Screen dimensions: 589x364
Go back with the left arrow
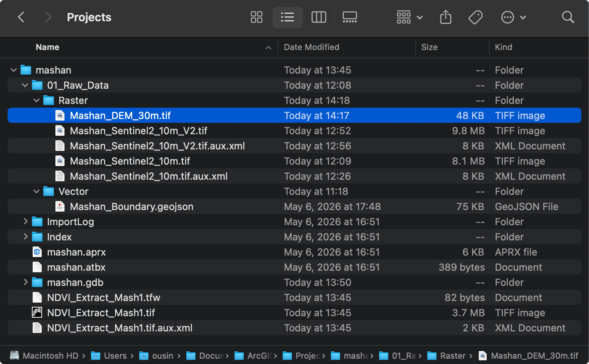pos(21,17)
